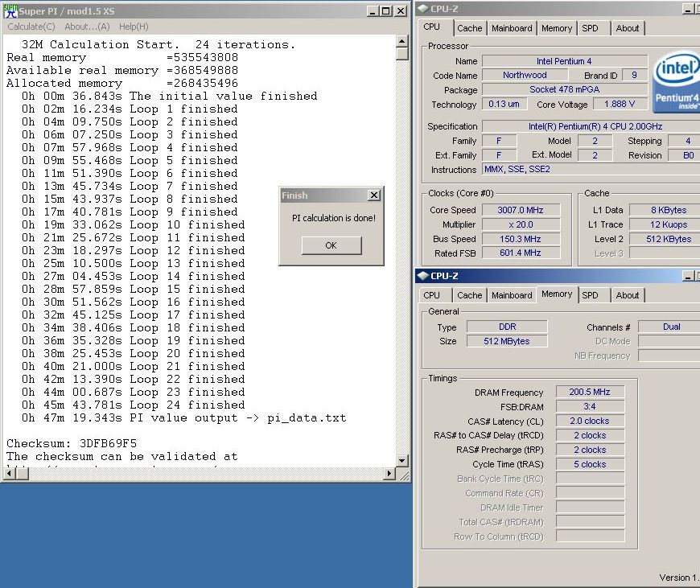
Task: Click the processor Name field 'Intel Pentium 4'
Action: (x=565, y=61)
